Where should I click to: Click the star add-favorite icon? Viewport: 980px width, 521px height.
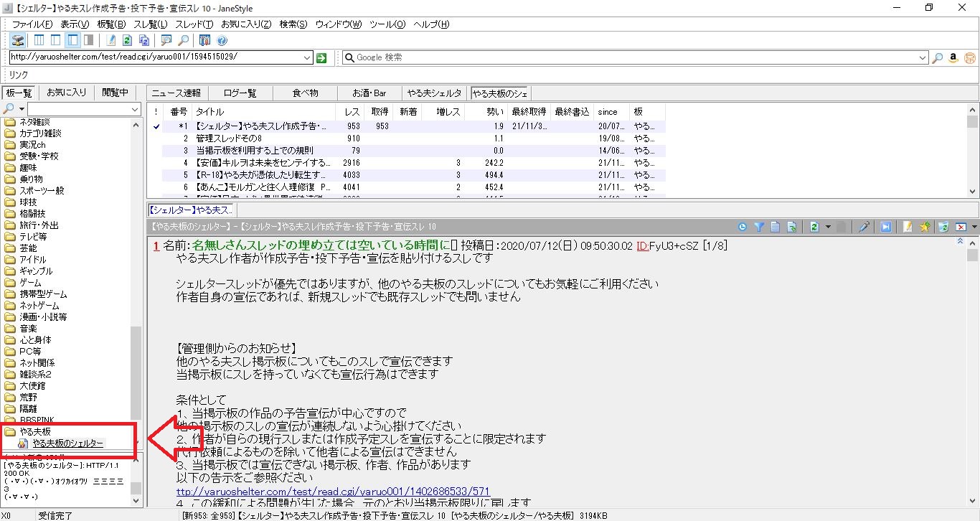[x=925, y=227]
